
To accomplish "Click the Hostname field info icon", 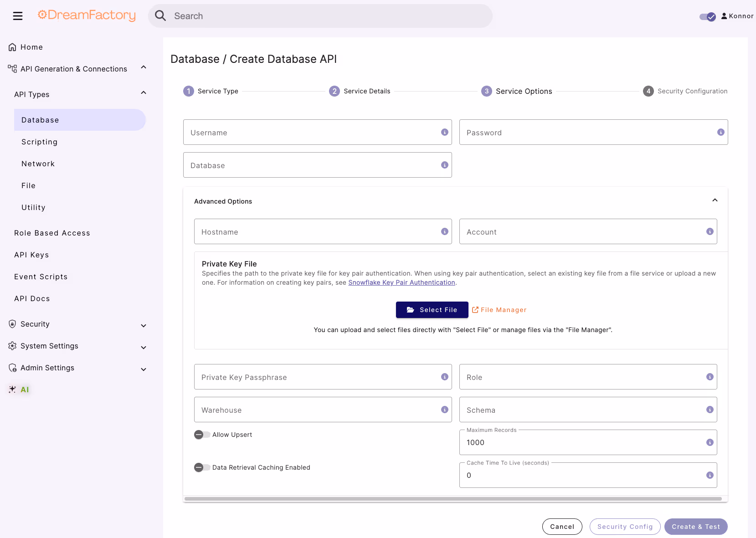I will [445, 231].
